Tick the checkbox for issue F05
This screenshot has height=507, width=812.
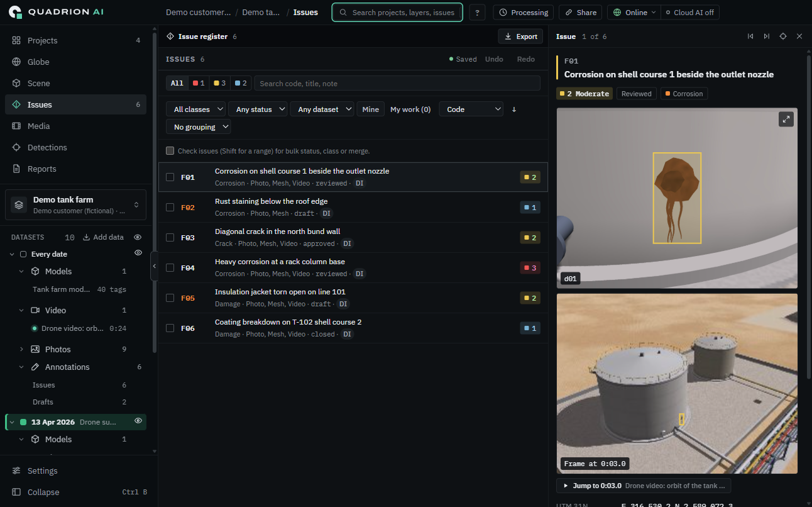[x=170, y=298]
